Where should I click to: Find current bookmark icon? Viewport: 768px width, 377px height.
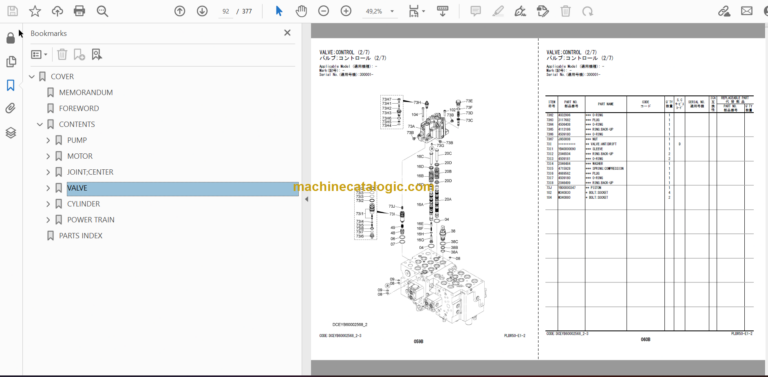point(96,54)
